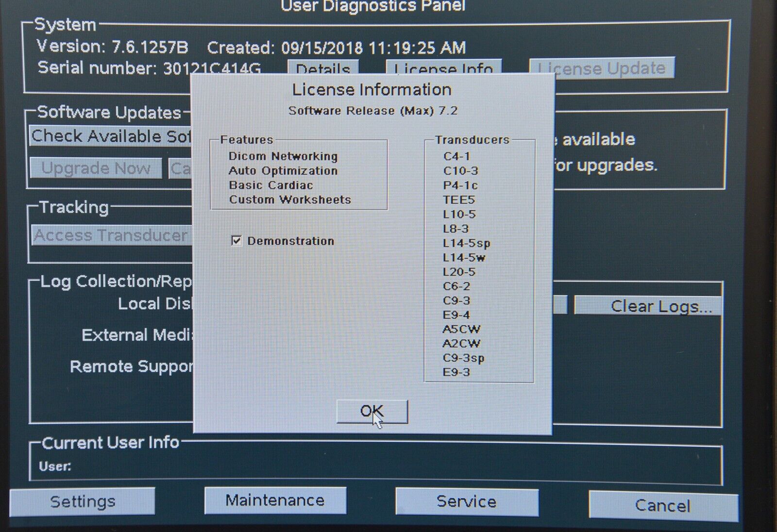Select transducer L14-5sp
The image size is (777, 532).
pos(466,243)
